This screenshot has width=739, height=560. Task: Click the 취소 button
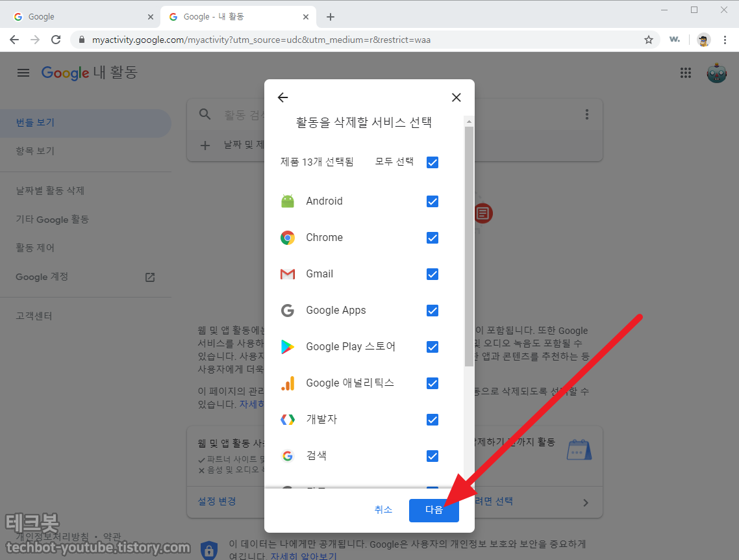383,509
